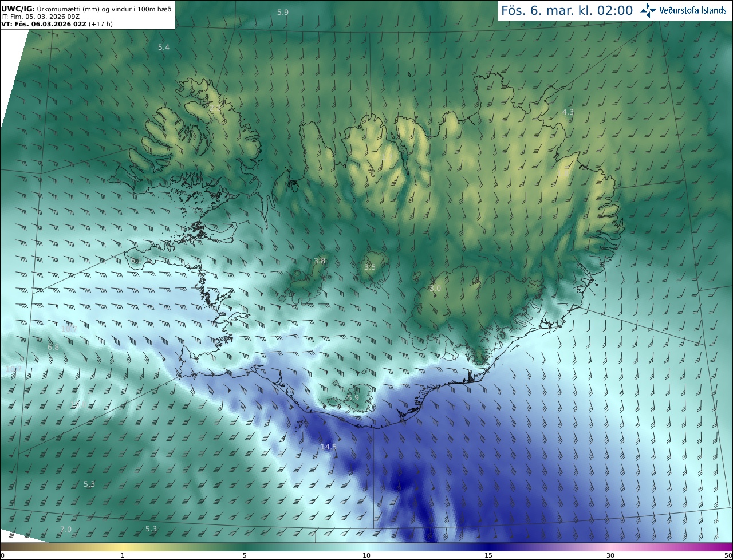Select the "VT: Fös. 06.03.2026 02Z" line

coord(44,24)
